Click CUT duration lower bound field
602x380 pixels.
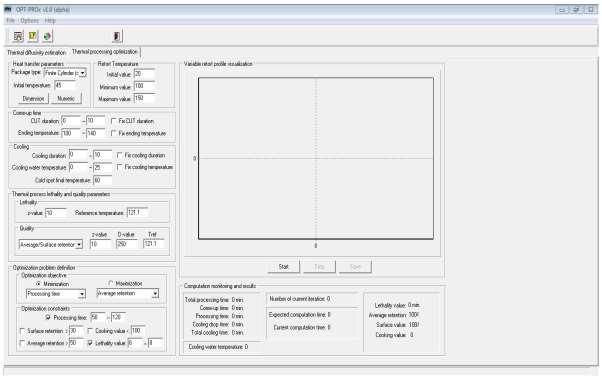point(71,121)
